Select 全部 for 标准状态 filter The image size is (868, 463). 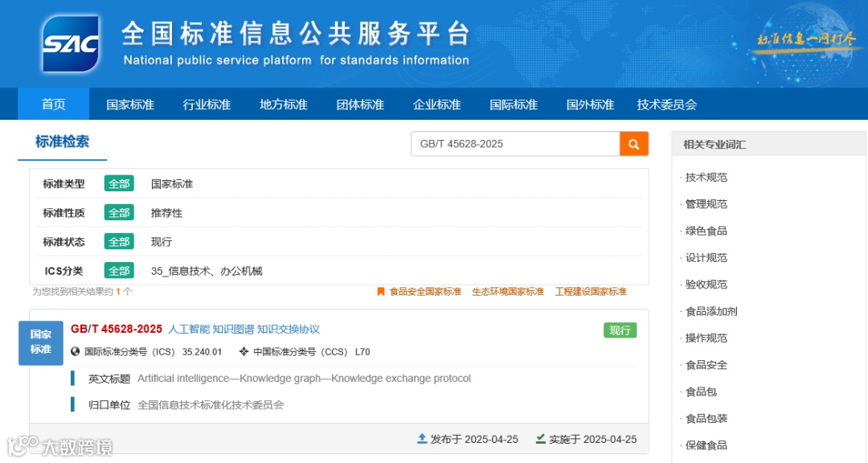tap(119, 241)
